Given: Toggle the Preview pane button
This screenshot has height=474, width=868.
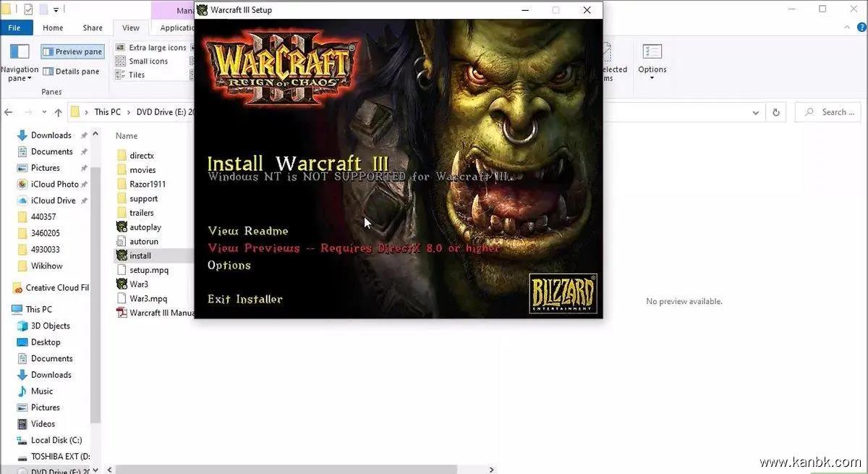Looking at the screenshot, I should click(x=72, y=52).
